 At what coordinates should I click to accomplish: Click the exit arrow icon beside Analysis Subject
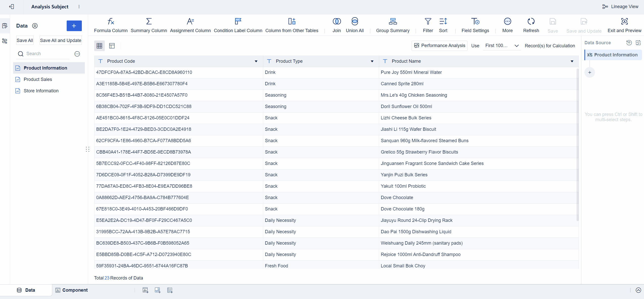11,7
